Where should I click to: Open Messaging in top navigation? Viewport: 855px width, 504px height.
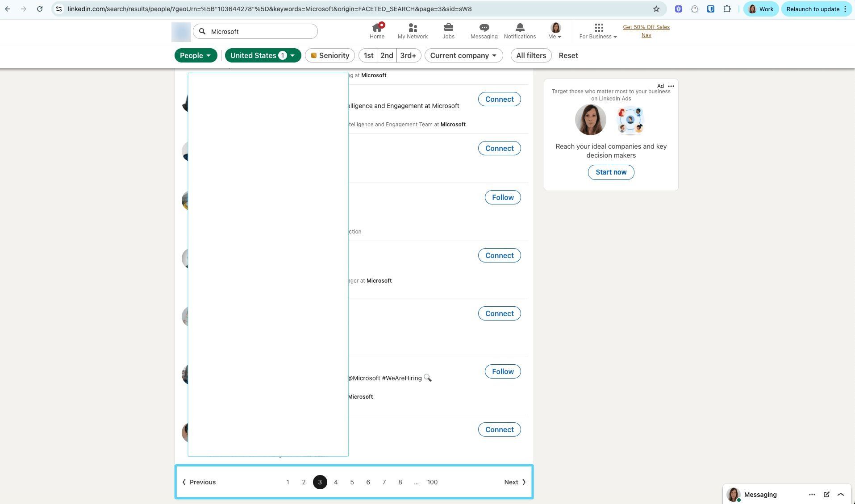[484, 31]
